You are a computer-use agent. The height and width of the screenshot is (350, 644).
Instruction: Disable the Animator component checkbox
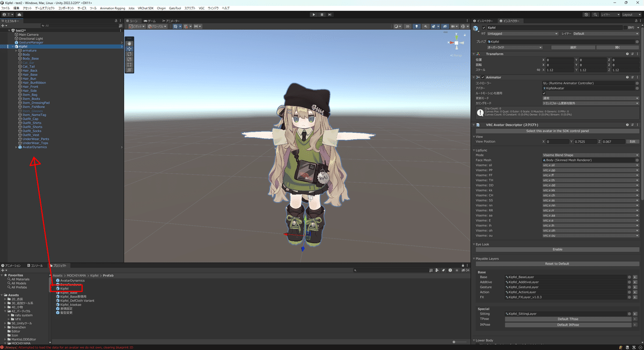coord(482,77)
